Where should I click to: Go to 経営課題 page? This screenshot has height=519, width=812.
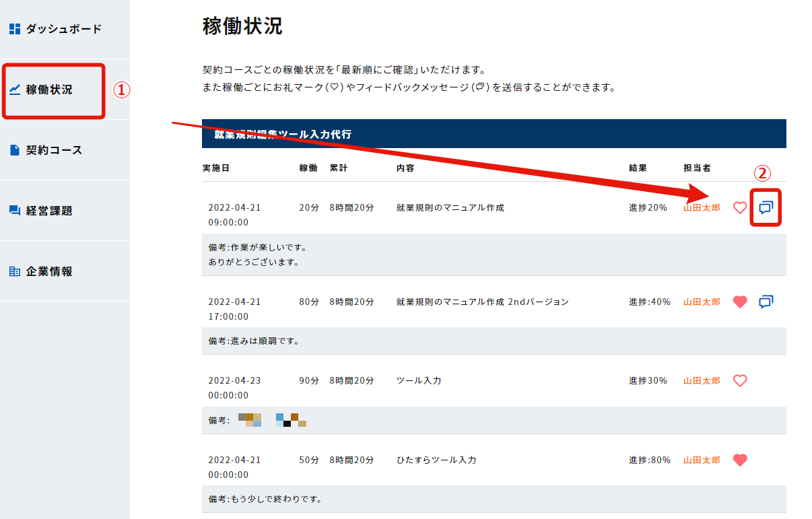[x=49, y=211]
